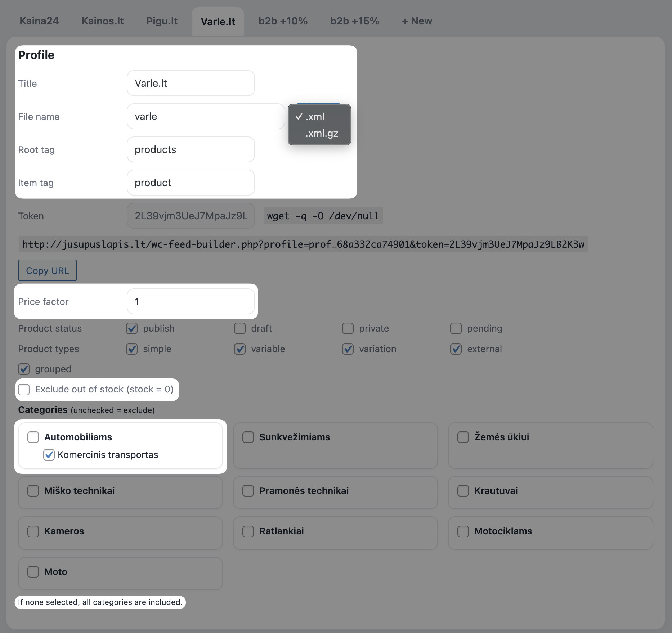Click the Copy URL button
Screen dimensions: 672x633
pos(48,270)
